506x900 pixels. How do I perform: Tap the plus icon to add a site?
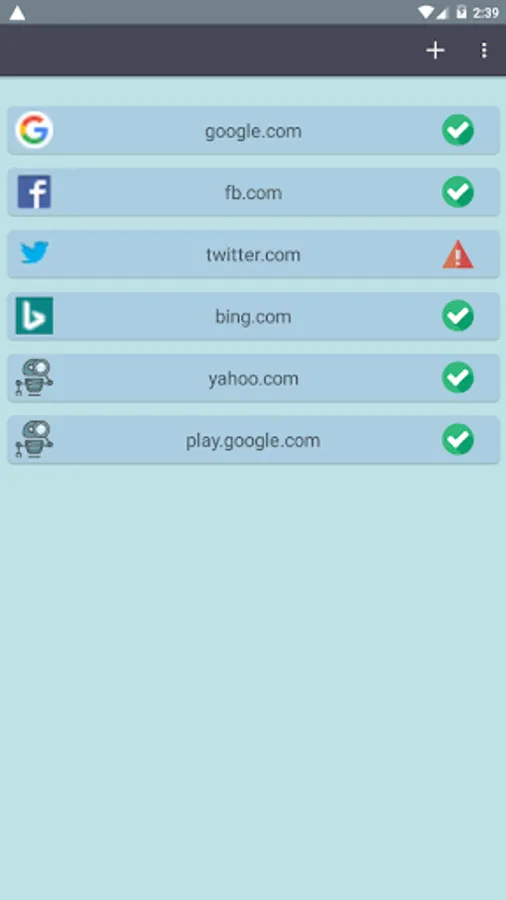click(435, 51)
